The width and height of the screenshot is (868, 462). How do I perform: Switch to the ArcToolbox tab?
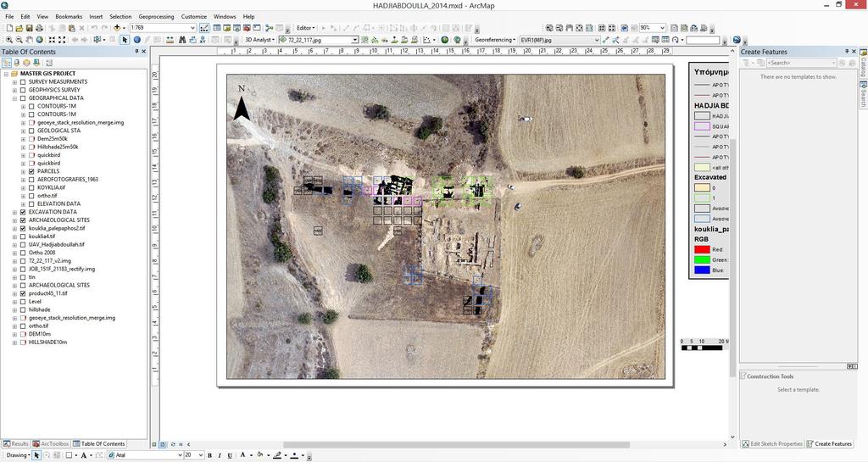51,443
